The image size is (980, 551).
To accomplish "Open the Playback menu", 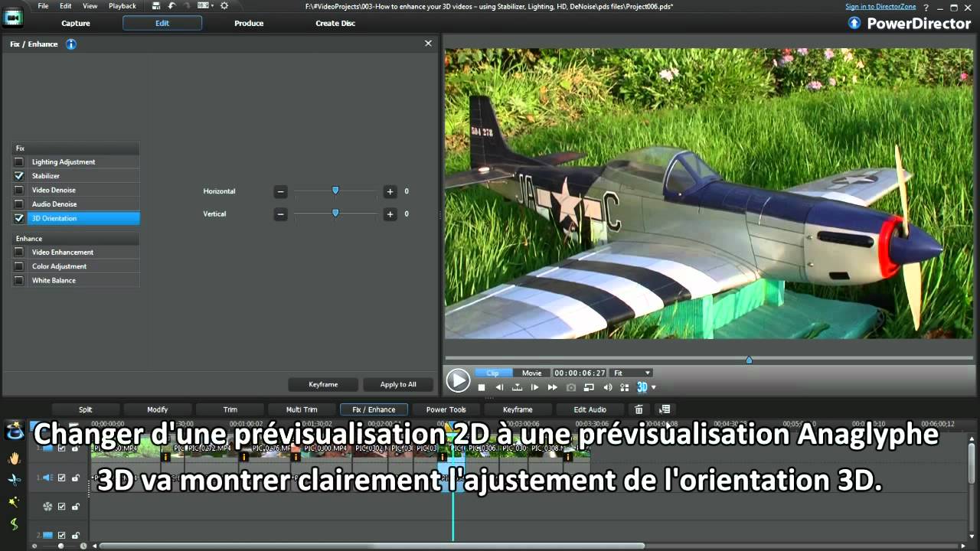I will coord(122,5).
